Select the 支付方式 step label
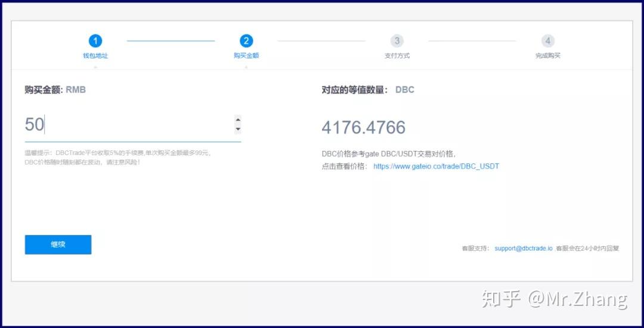The width and height of the screenshot is (644, 328). point(397,56)
